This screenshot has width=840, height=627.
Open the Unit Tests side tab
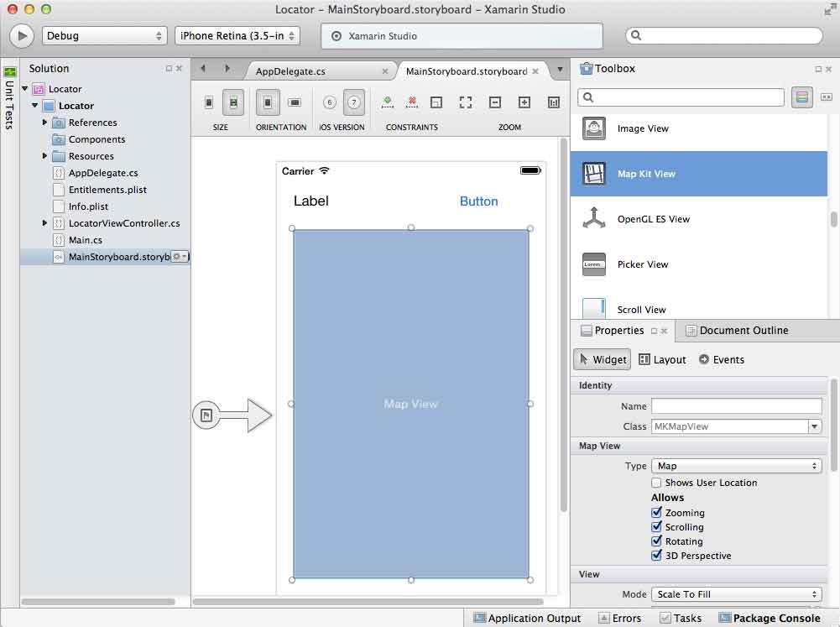[9, 98]
